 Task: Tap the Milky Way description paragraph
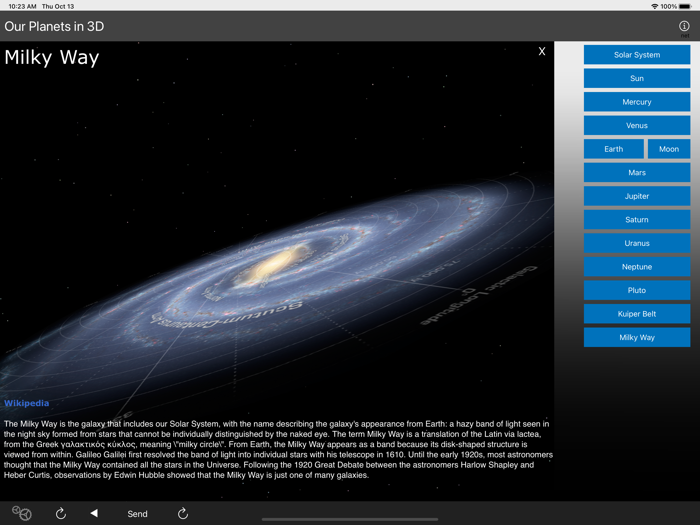(278, 450)
